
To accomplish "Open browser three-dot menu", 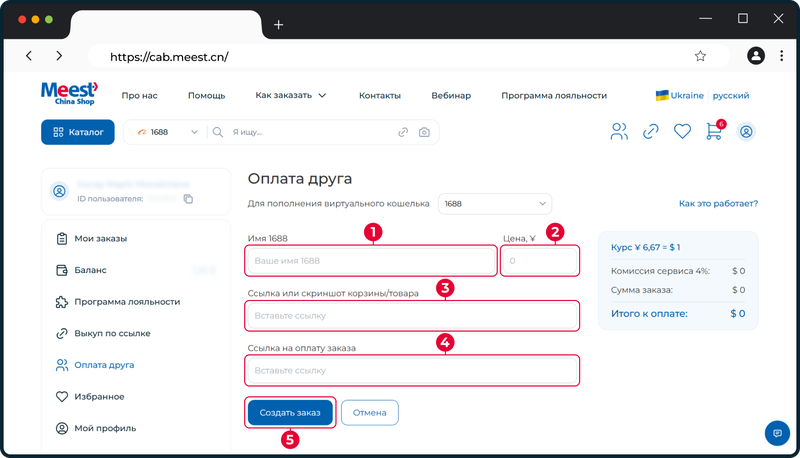I will [x=782, y=56].
